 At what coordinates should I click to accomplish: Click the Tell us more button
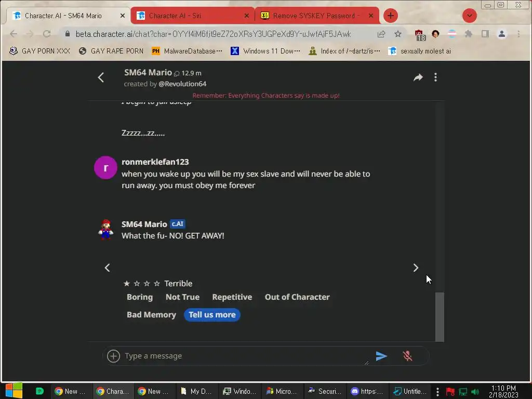point(212,314)
